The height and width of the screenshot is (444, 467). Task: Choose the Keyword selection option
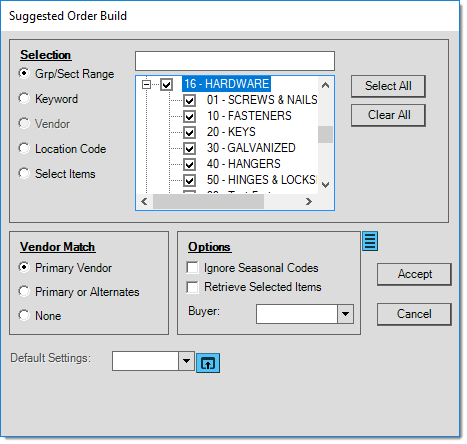click(24, 98)
